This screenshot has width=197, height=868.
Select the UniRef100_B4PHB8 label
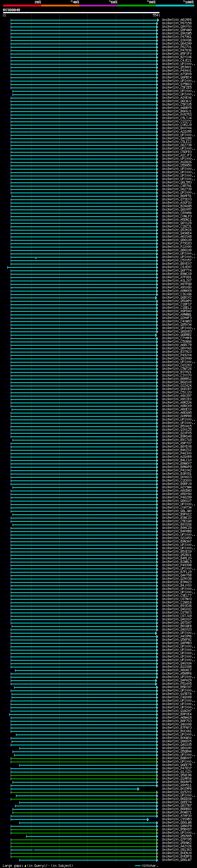click(177, 531)
